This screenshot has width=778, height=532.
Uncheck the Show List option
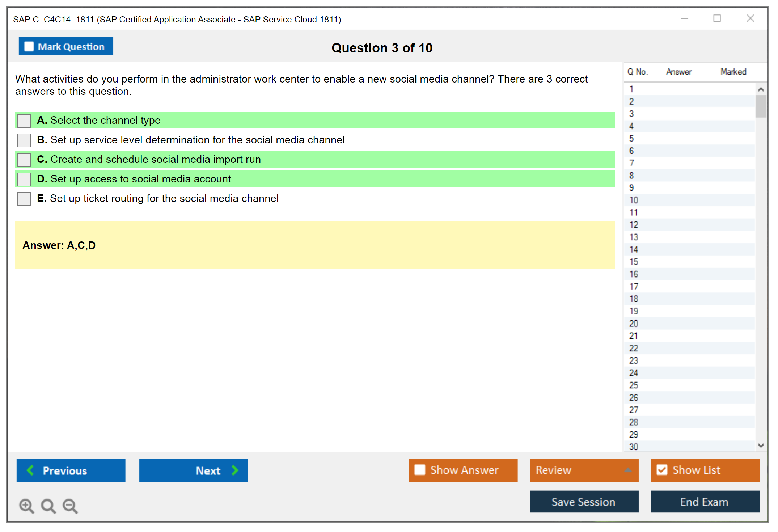(662, 470)
